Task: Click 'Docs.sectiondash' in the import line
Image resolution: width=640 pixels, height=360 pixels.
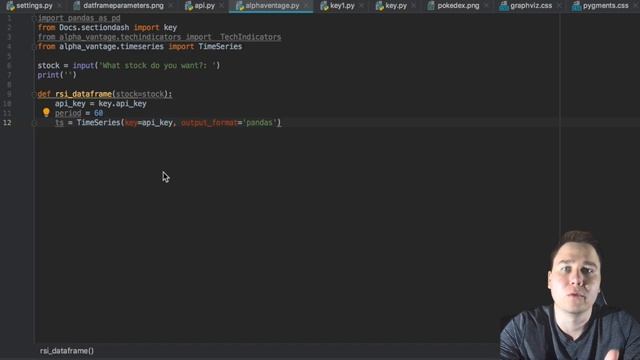Action: tap(94, 27)
